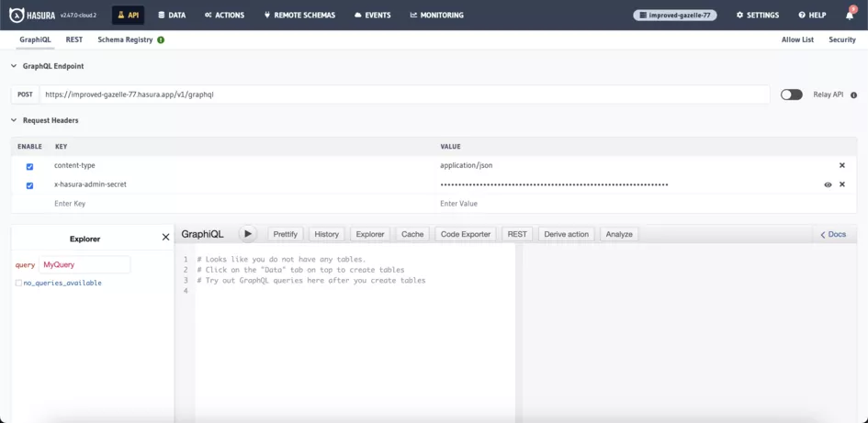Open the HELP menu
Viewport: 868px width, 423px height.
(812, 15)
